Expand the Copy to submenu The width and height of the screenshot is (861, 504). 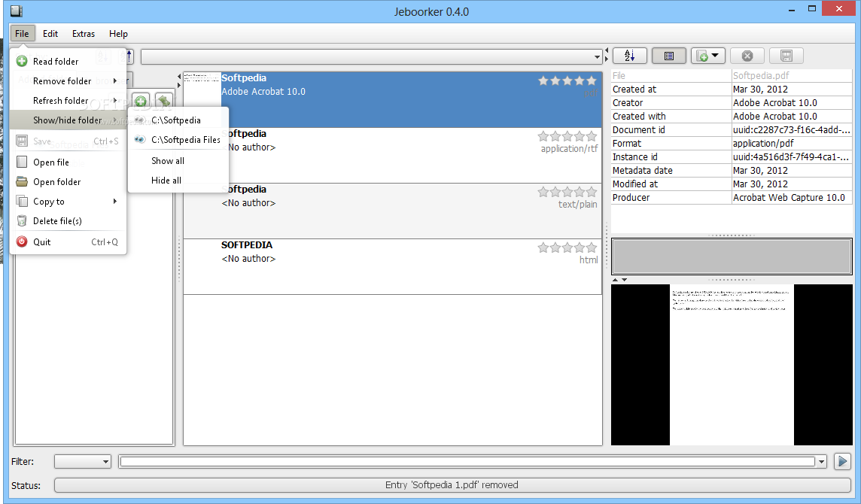click(x=68, y=202)
